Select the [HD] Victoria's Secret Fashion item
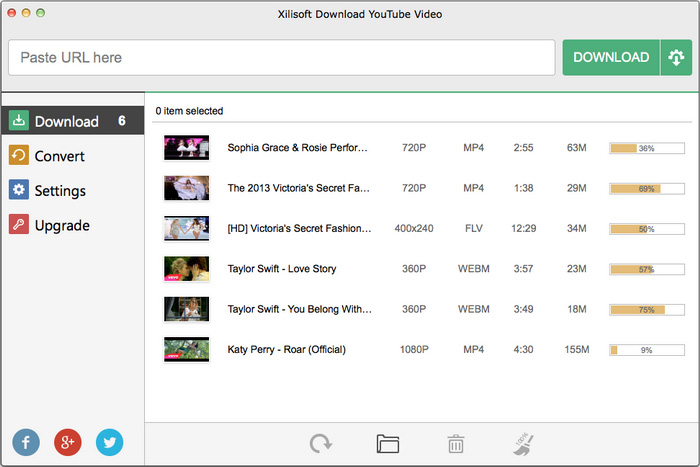The width and height of the screenshot is (700, 467). coord(299,229)
